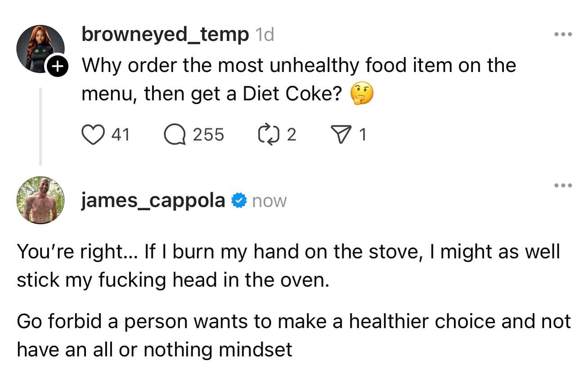Image resolution: width=588 pixels, height=378 pixels.
Task: Click the 1d timestamp on the original post
Action: pos(264,35)
